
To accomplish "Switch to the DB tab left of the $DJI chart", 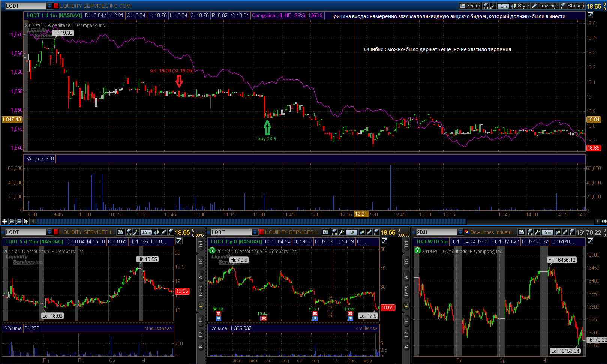I will [406, 321].
